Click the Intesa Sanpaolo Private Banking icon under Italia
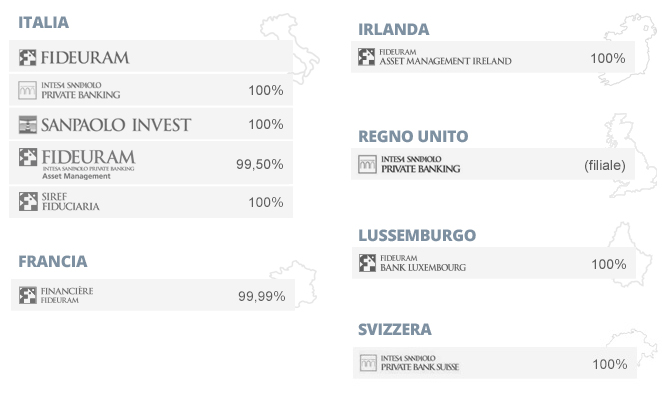 point(27,90)
